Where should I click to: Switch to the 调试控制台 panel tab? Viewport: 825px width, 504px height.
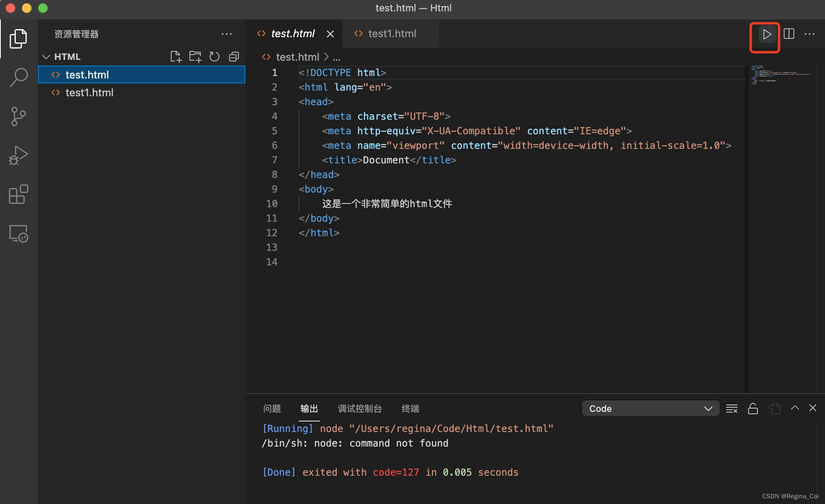click(x=360, y=409)
